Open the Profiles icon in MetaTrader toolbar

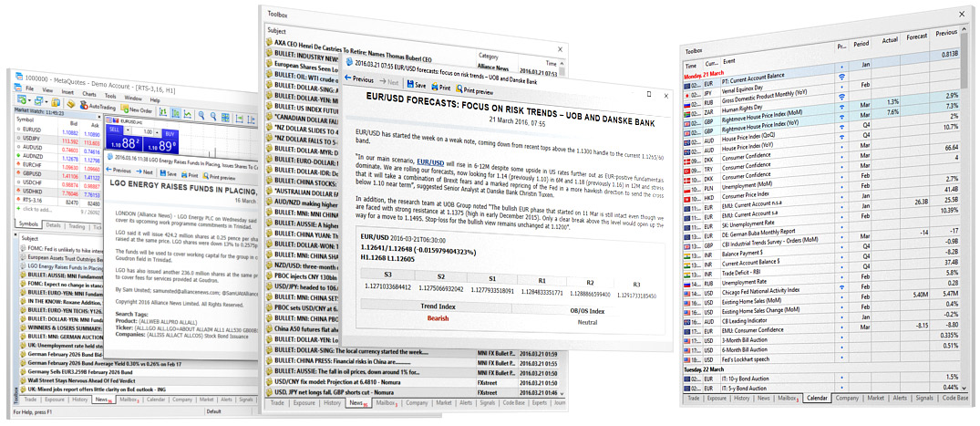[x=39, y=100]
